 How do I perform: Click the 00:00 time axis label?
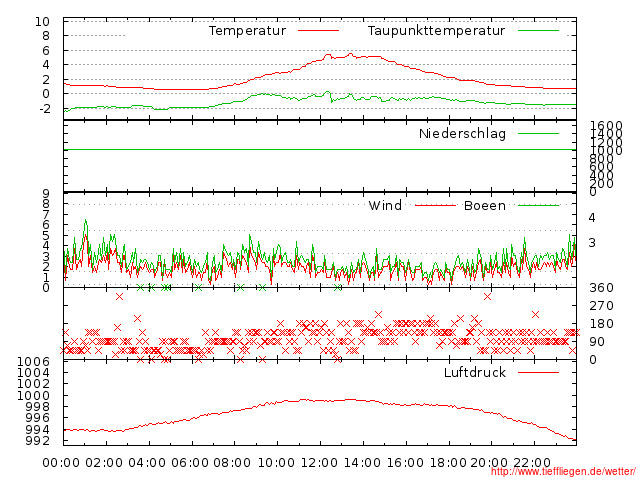62,463
